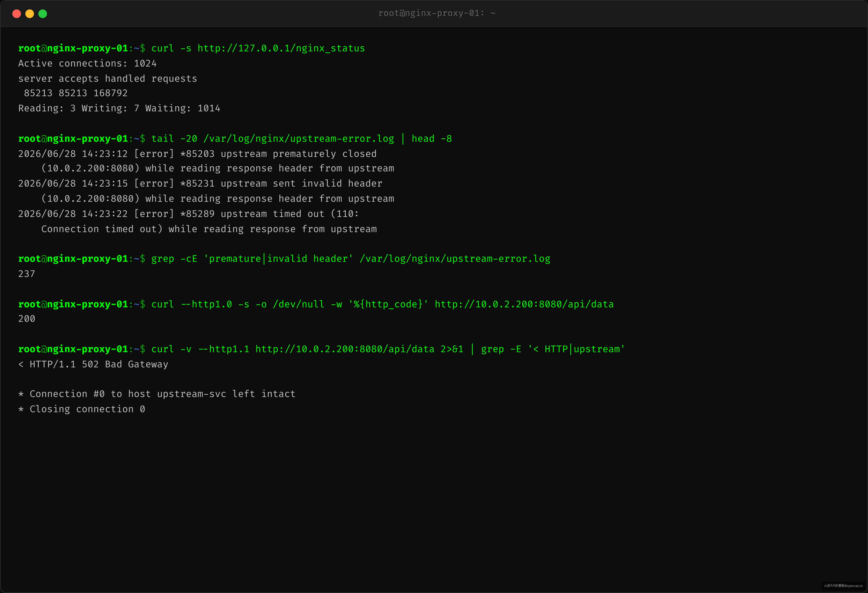Screen dimensions: 868x593
Task: Click the grep -cE 'premature|invalid header' command
Action: pyautogui.click(x=351, y=259)
